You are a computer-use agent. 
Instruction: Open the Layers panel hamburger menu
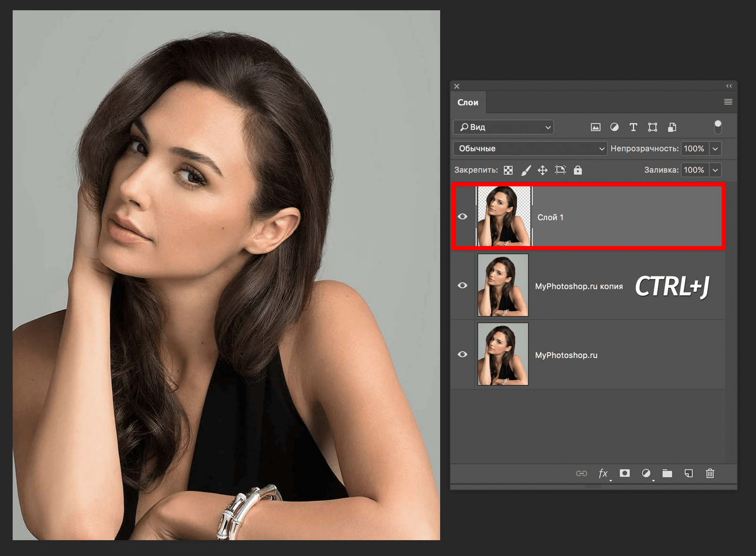click(x=728, y=102)
